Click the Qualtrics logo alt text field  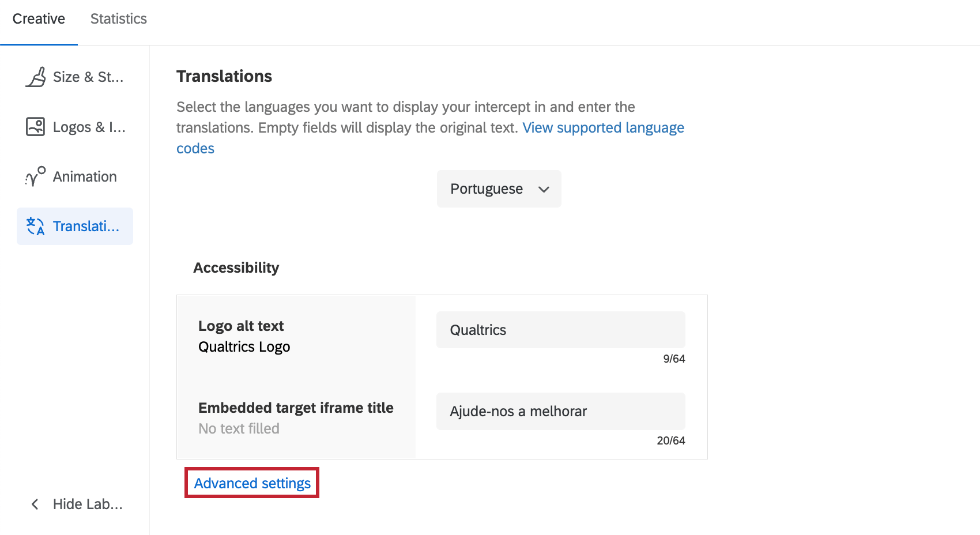click(560, 329)
